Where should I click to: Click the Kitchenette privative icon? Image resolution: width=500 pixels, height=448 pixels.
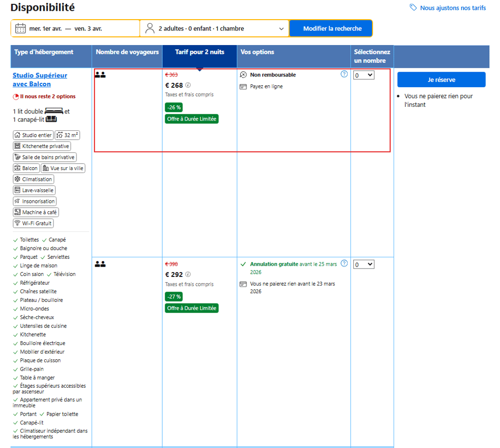[x=18, y=146]
